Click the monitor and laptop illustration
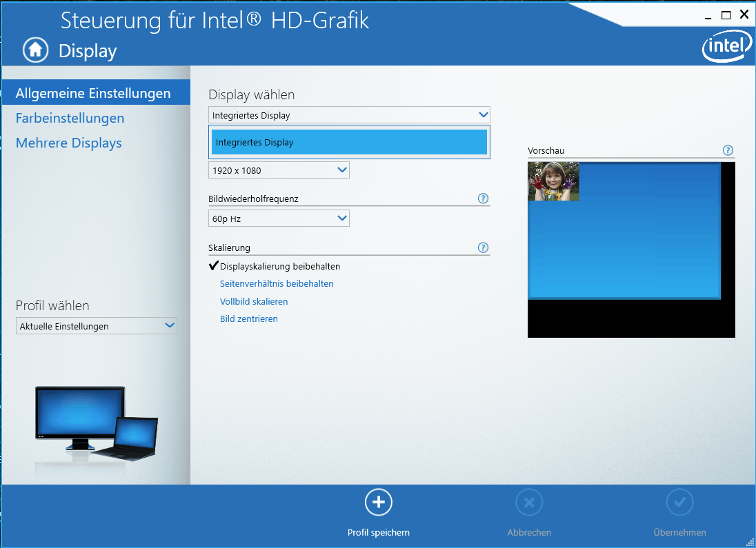The width and height of the screenshot is (756, 548). point(96,424)
